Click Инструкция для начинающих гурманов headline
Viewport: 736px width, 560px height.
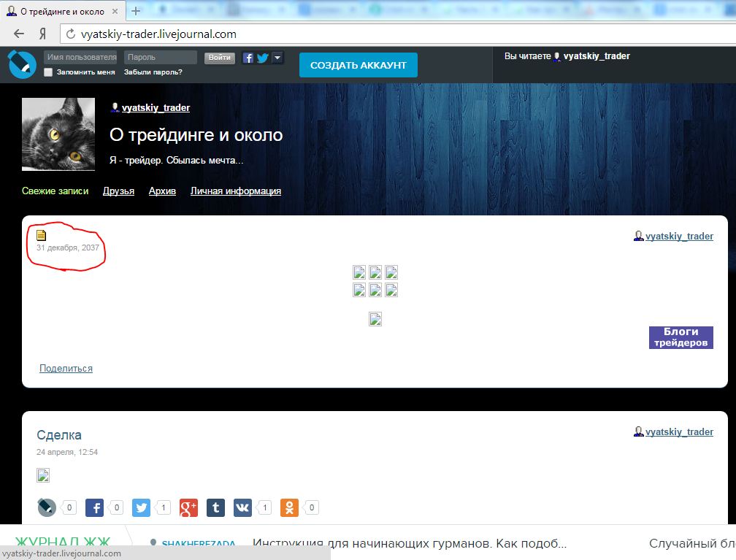[x=410, y=543]
